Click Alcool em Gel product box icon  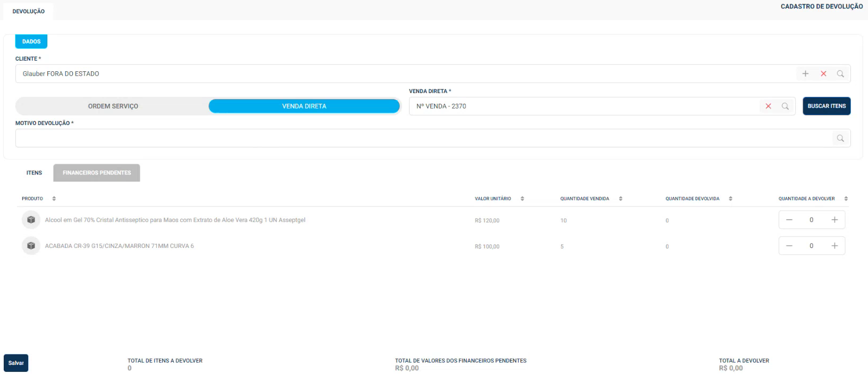(x=31, y=220)
